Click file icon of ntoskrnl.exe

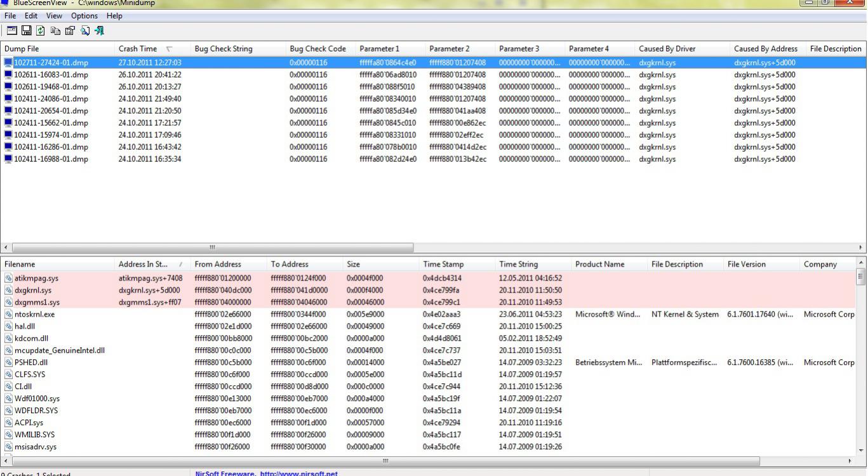8,314
